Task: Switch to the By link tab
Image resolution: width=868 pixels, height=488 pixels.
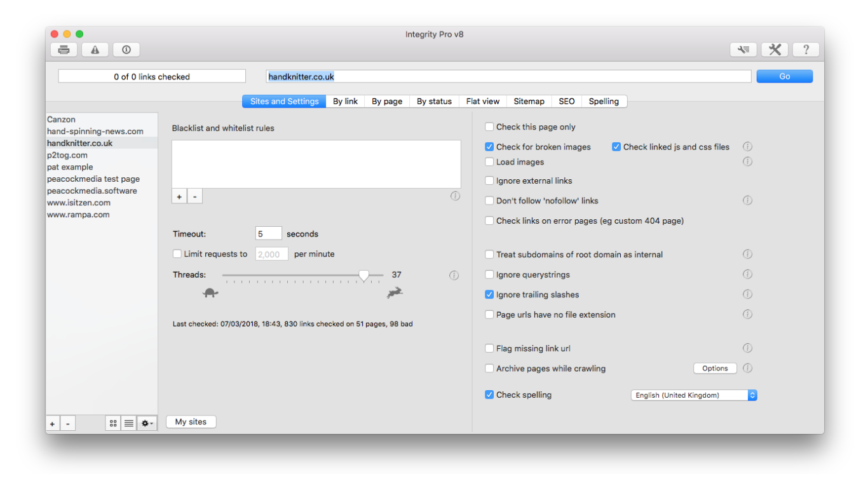Action: tap(346, 102)
